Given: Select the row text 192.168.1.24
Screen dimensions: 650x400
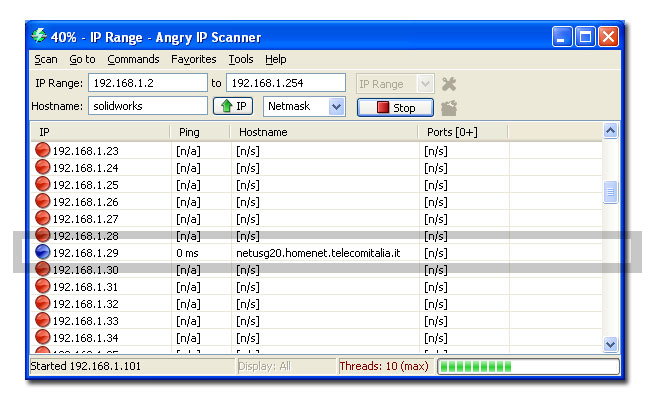Looking at the screenshot, I should click(x=85, y=168).
